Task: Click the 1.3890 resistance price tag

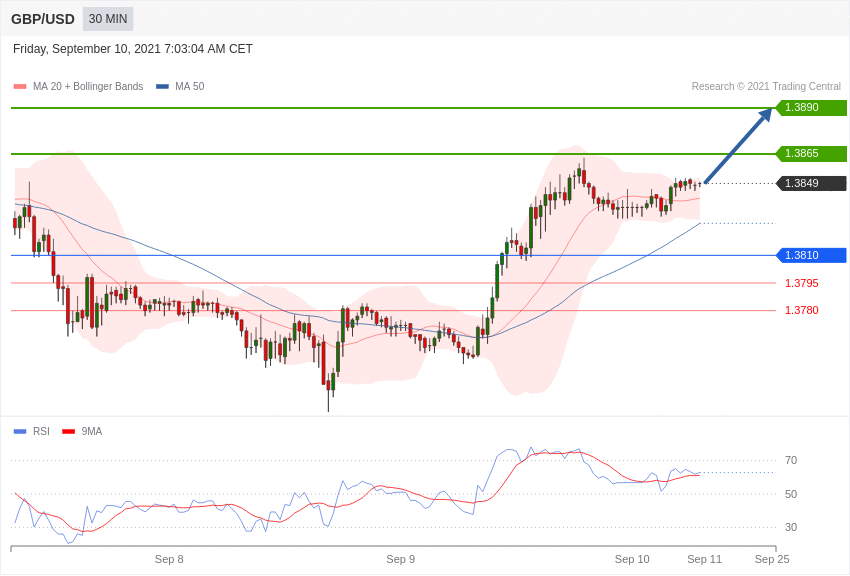Action: pos(812,107)
